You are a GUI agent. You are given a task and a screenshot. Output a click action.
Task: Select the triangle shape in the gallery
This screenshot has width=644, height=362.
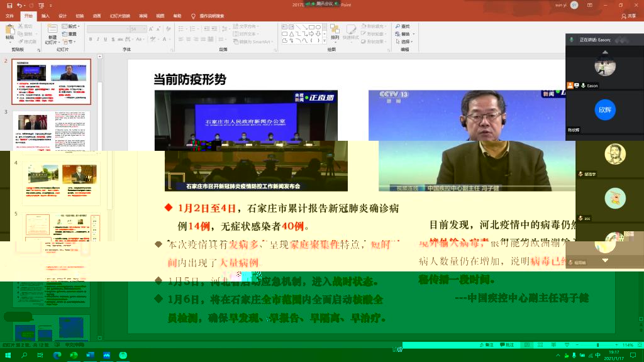tap(291, 34)
